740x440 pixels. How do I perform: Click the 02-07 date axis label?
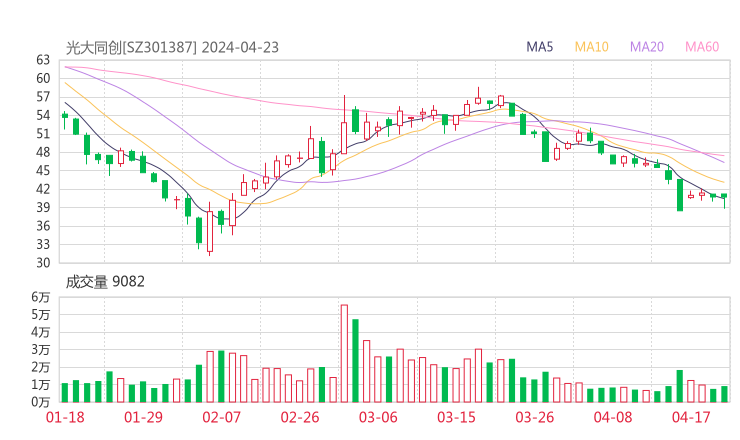pos(221,417)
